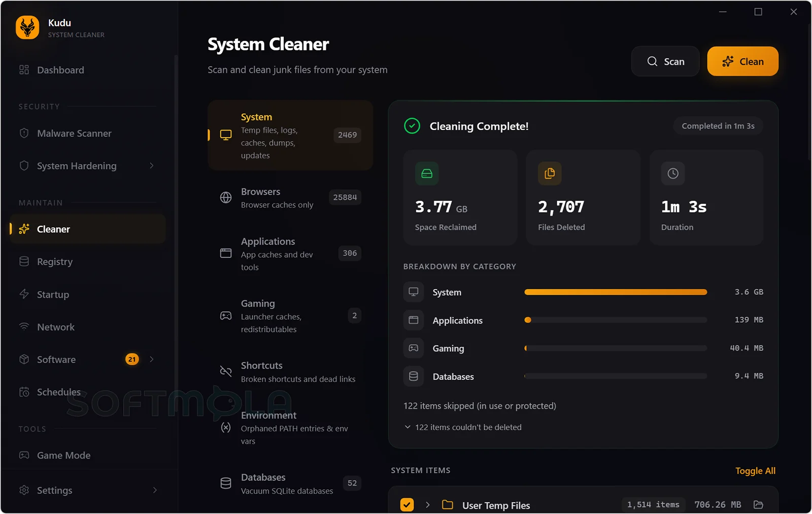Screen dimensions: 812x514
Task: Click the green checkmark Cleaning Complete icon
Action: tap(412, 126)
